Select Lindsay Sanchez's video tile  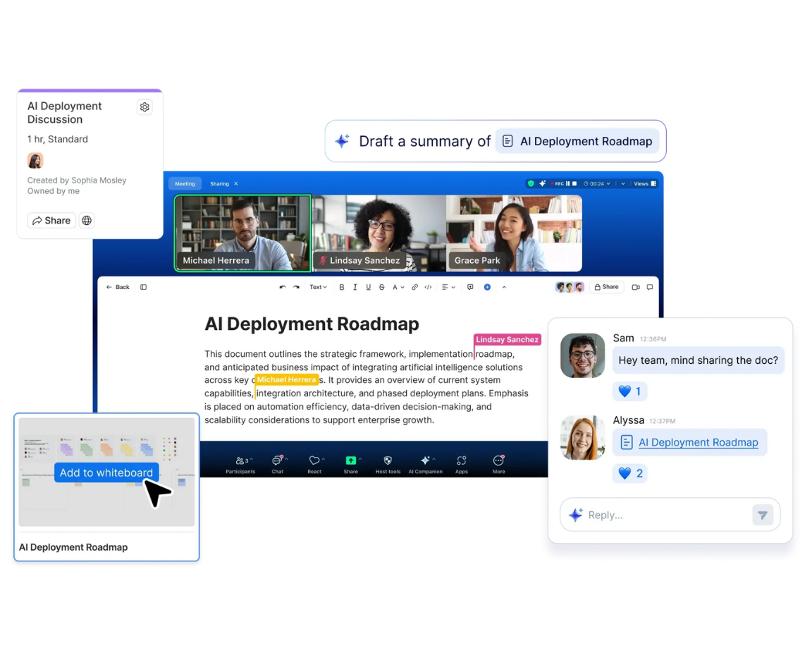(379, 233)
